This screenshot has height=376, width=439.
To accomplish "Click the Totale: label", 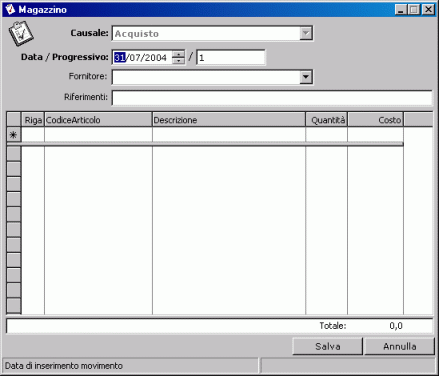I will point(333,326).
